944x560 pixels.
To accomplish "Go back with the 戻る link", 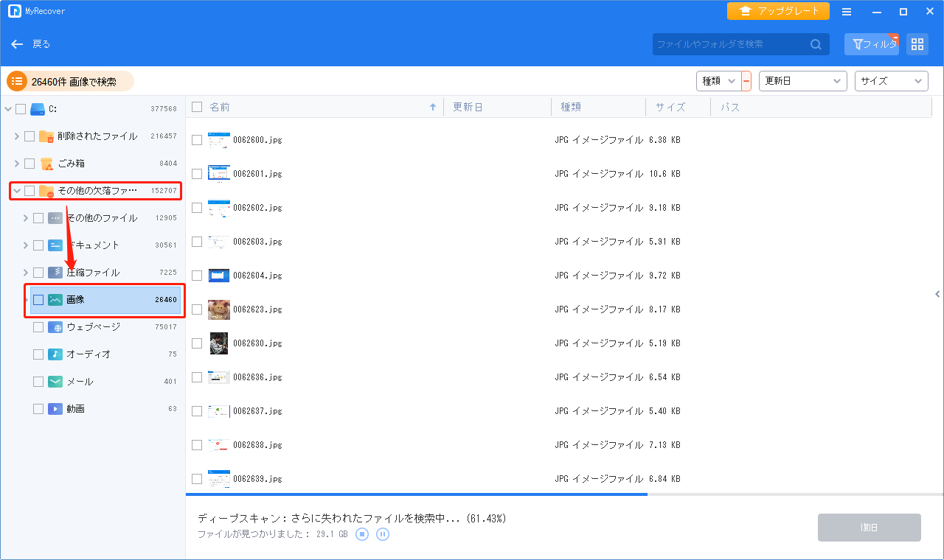I will click(x=41, y=44).
